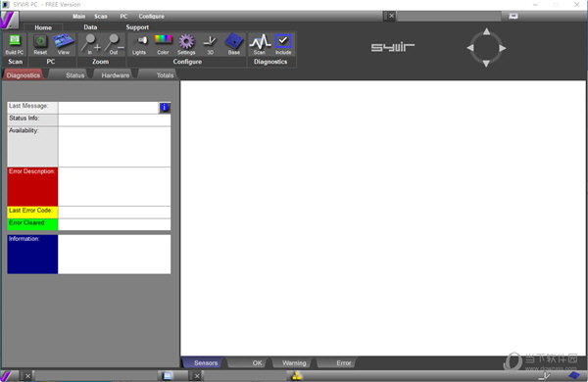Toggle the Lights icon

pyautogui.click(x=139, y=44)
